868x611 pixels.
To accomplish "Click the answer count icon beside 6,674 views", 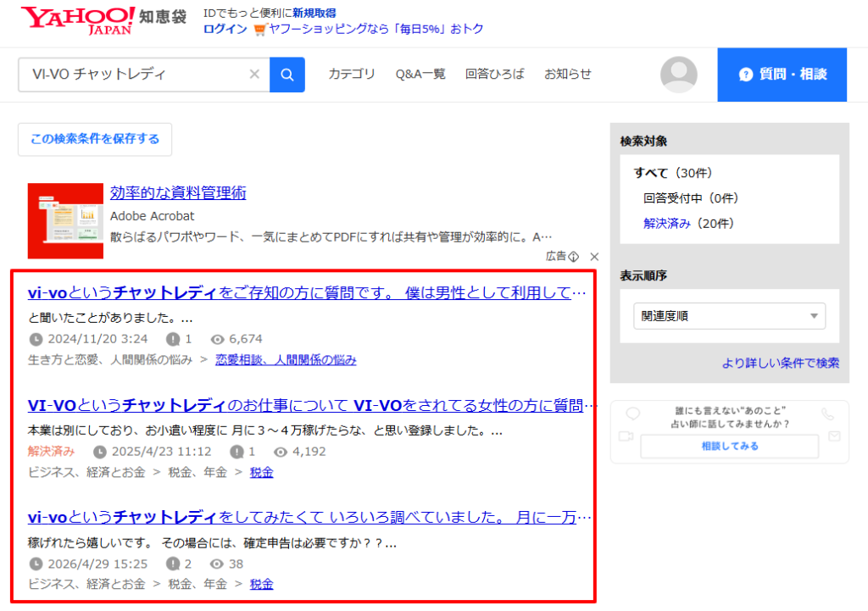I will pyautogui.click(x=173, y=339).
